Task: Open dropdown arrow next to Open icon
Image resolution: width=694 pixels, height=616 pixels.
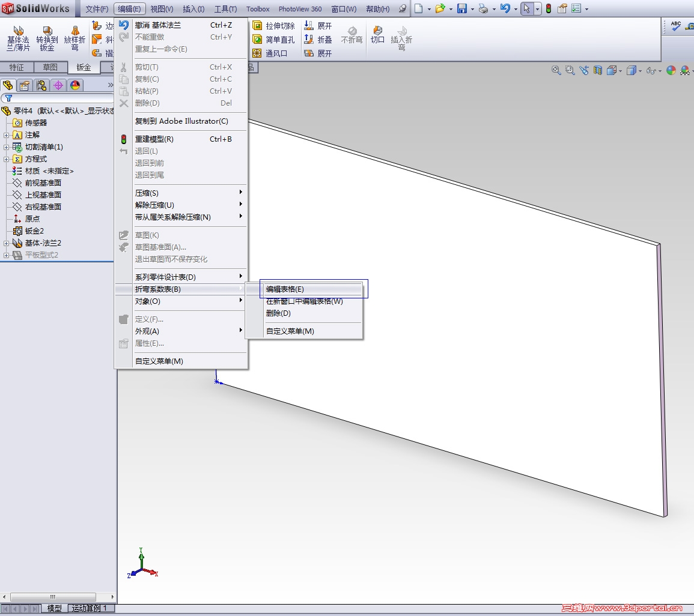Action: pos(451,9)
